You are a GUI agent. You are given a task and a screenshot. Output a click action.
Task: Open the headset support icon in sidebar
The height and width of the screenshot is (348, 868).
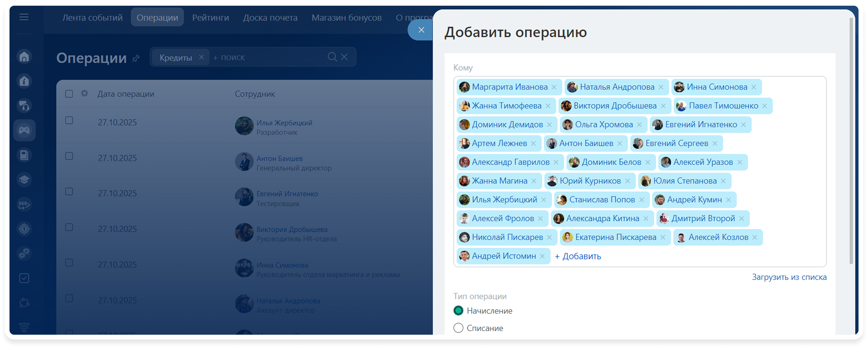tap(24, 106)
